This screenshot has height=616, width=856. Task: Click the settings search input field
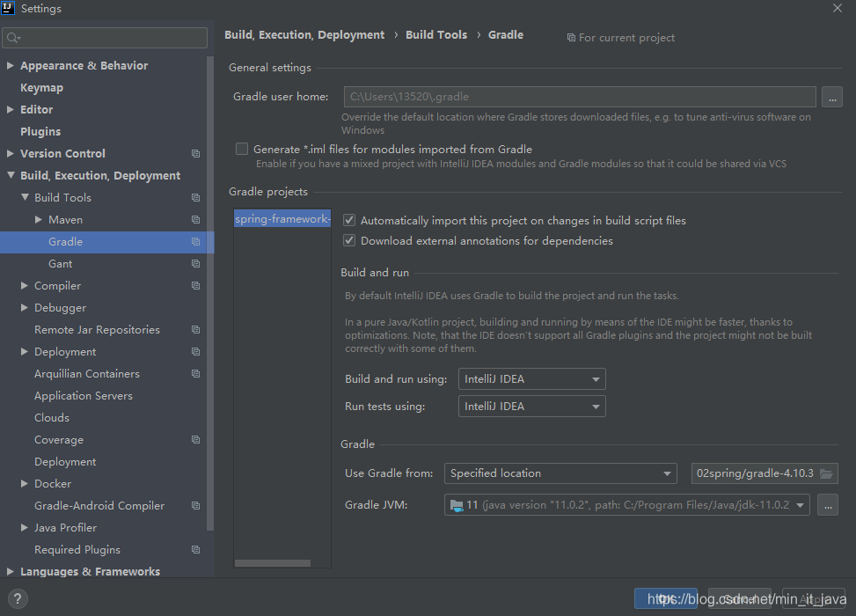tap(105, 38)
